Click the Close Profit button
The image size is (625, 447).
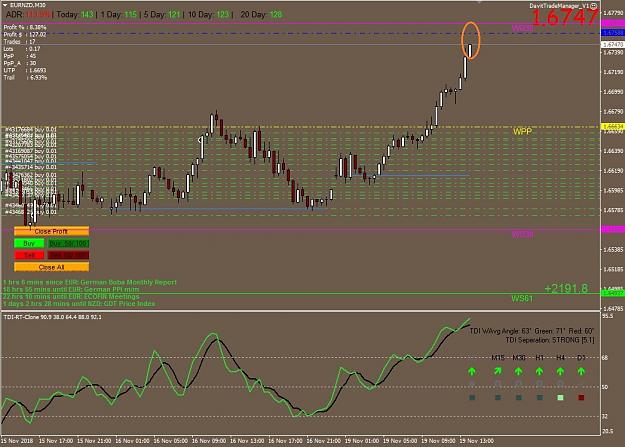point(51,231)
